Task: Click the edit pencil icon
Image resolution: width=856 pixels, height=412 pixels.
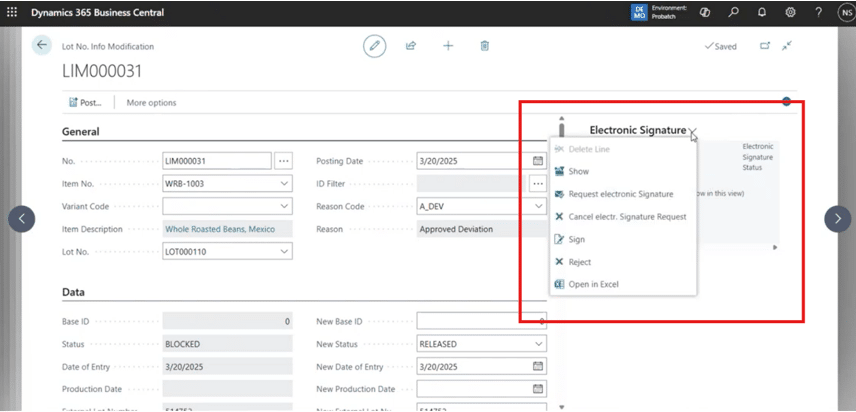Action: [x=374, y=46]
